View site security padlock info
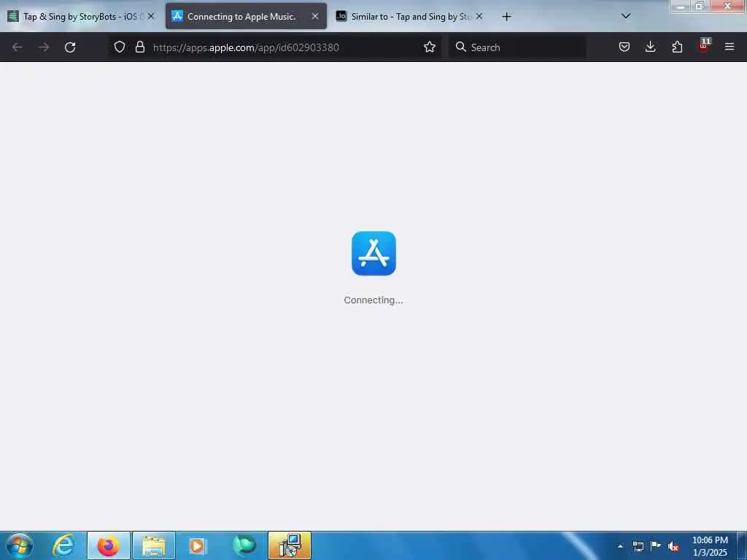This screenshot has width=747, height=560. [x=139, y=47]
